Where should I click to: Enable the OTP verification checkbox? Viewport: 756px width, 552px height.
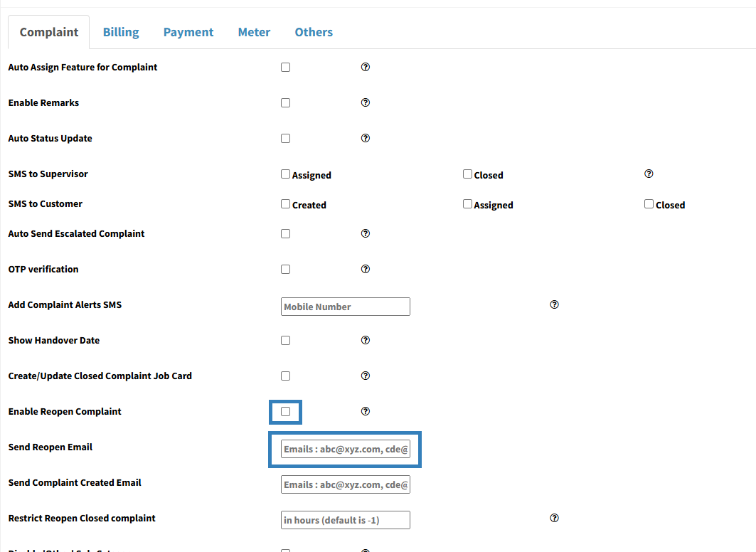click(285, 270)
